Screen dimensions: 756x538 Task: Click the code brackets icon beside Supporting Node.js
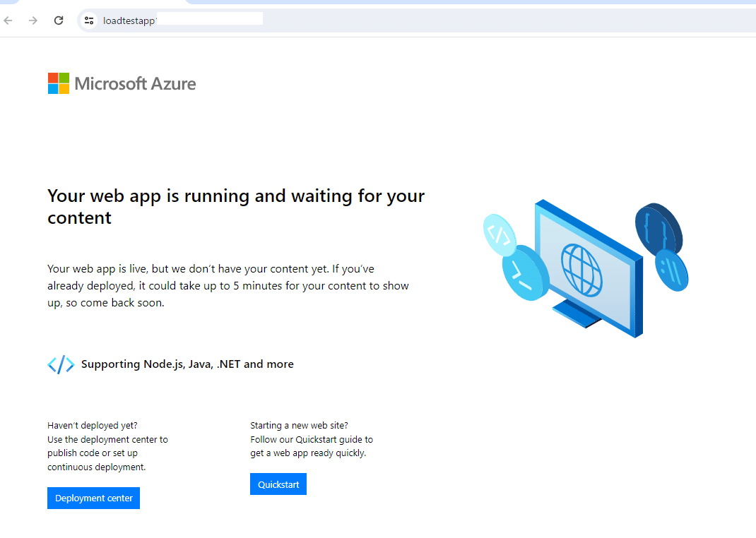(x=61, y=364)
